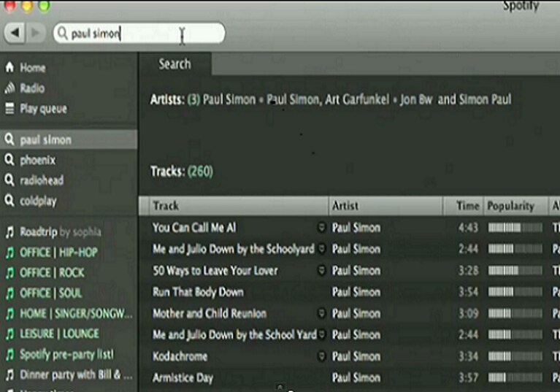
Task: Click magnifier icon beside radiohead
Action: coord(9,180)
